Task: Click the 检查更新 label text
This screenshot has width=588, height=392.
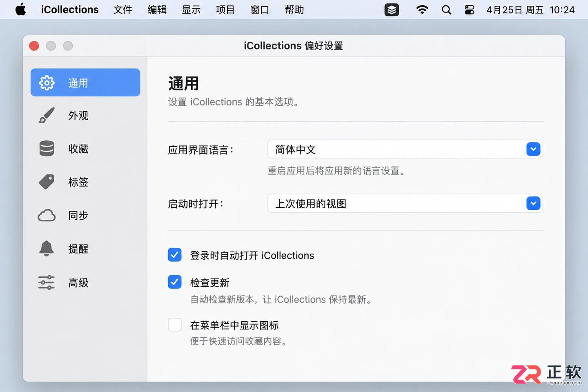Action: point(210,283)
